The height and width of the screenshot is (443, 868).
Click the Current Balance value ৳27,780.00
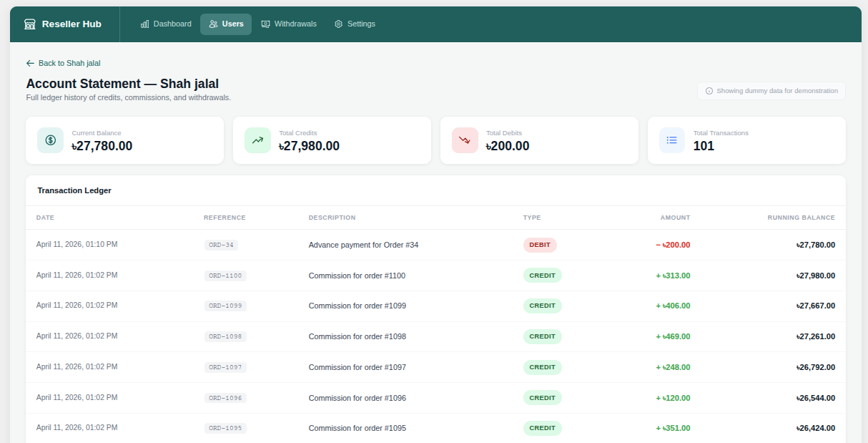[x=102, y=146]
